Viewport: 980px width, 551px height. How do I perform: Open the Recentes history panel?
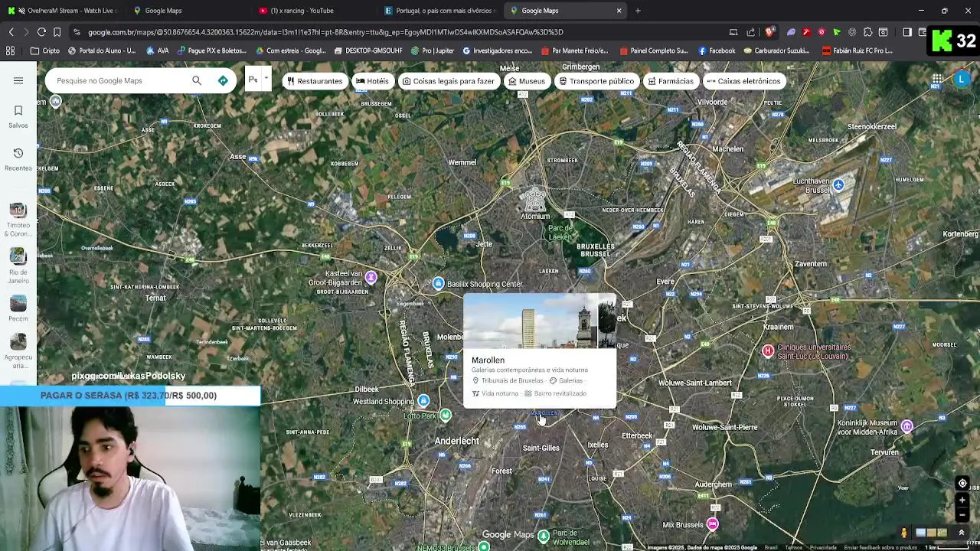pos(18,159)
